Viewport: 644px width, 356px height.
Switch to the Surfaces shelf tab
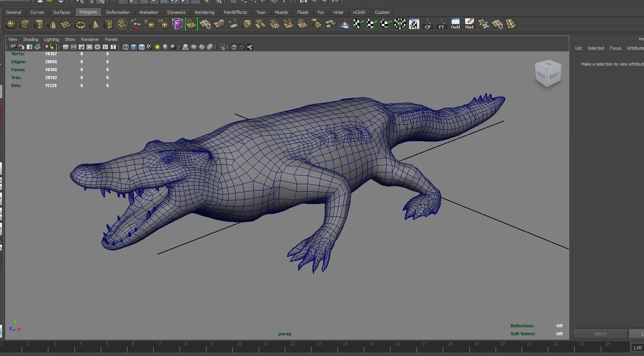tap(62, 12)
